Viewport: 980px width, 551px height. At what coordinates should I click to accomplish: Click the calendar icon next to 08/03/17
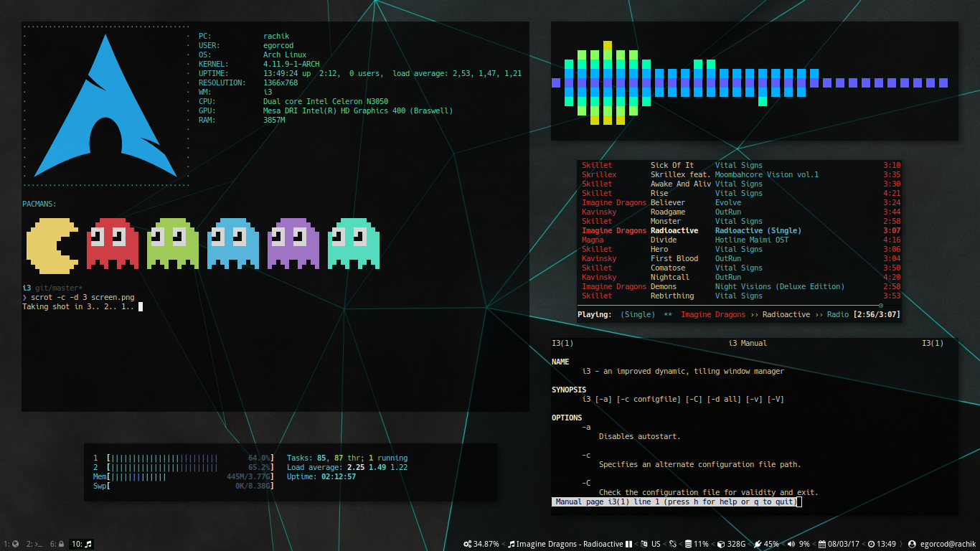(x=822, y=544)
